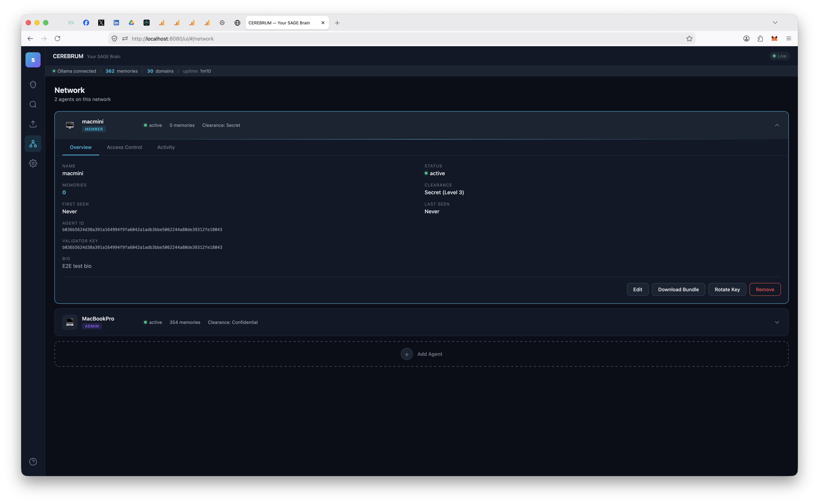The image size is (819, 504).
Task: Click the SAGE logo at the sidebar top
Action: (x=33, y=60)
